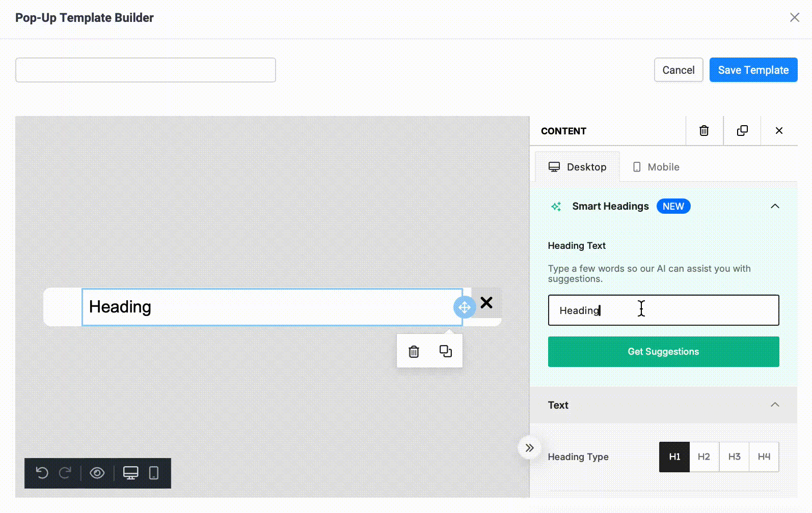Duplicate element via Content panel copy icon
The width and height of the screenshot is (812, 513).
(x=742, y=131)
